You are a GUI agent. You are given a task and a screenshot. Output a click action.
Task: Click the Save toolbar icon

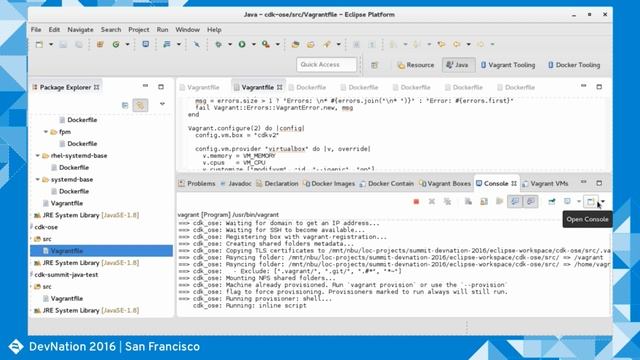(63, 44)
